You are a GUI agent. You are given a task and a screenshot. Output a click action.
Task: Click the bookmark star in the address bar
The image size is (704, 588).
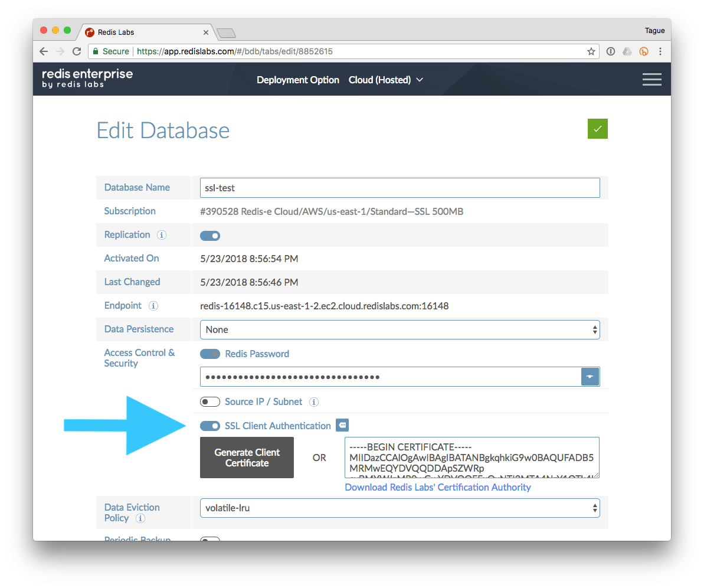pyautogui.click(x=591, y=51)
